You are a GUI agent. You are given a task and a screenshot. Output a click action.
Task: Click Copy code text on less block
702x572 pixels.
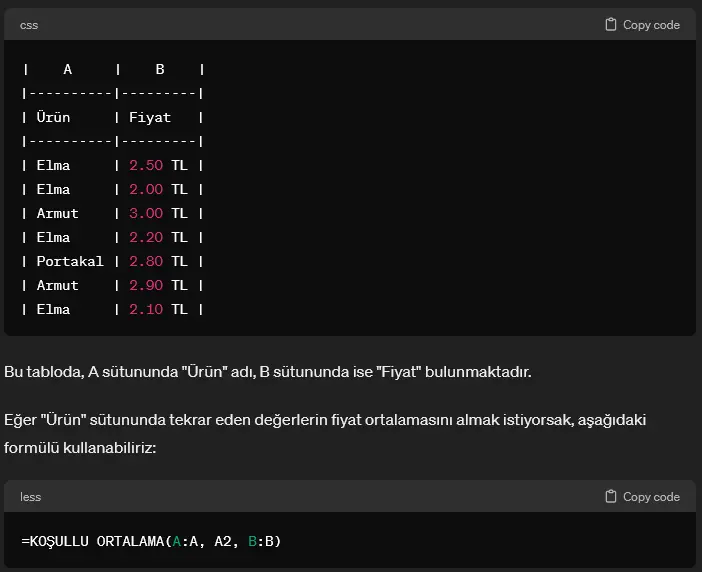(x=651, y=497)
